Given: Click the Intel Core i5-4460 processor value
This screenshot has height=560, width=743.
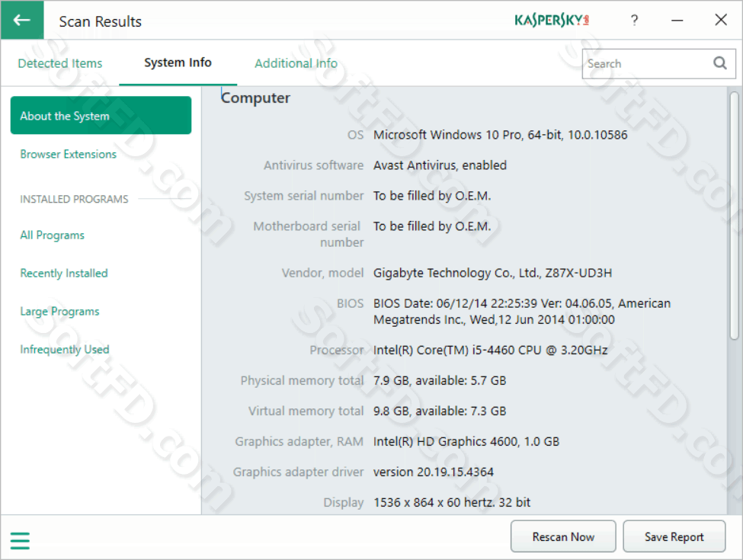Looking at the screenshot, I should 491,350.
